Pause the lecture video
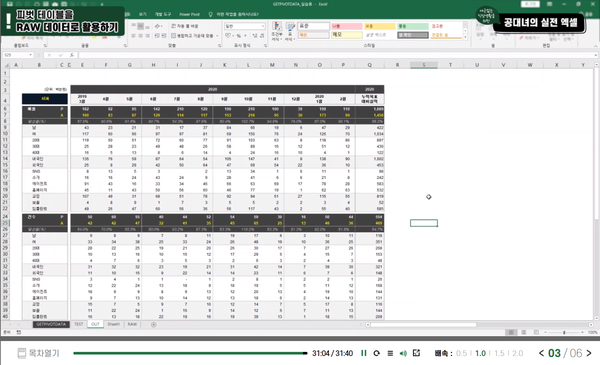Screen dimensions: 600x365 [x=364, y=353]
